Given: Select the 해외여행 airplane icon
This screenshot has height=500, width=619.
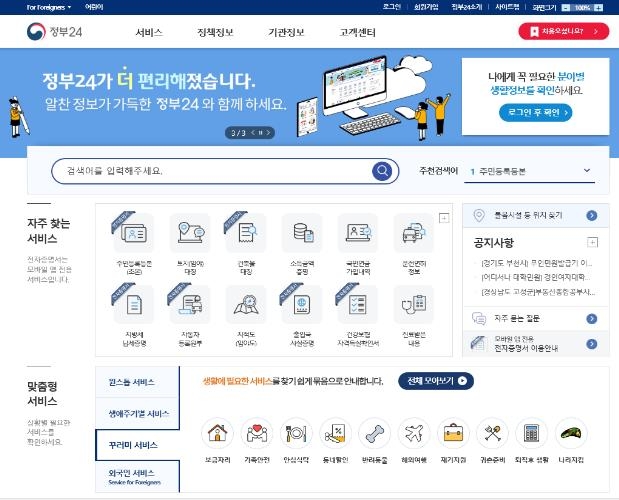Looking at the screenshot, I should (x=414, y=433).
